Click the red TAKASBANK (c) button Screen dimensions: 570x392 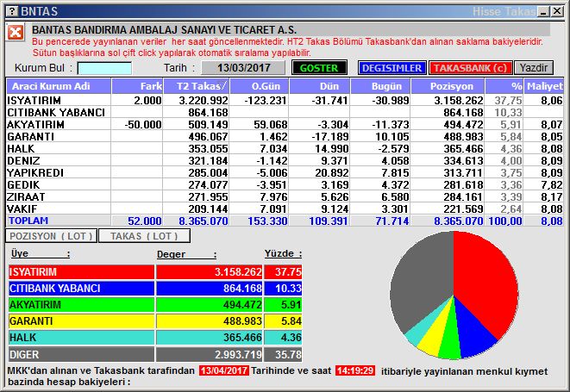(x=470, y=68)
